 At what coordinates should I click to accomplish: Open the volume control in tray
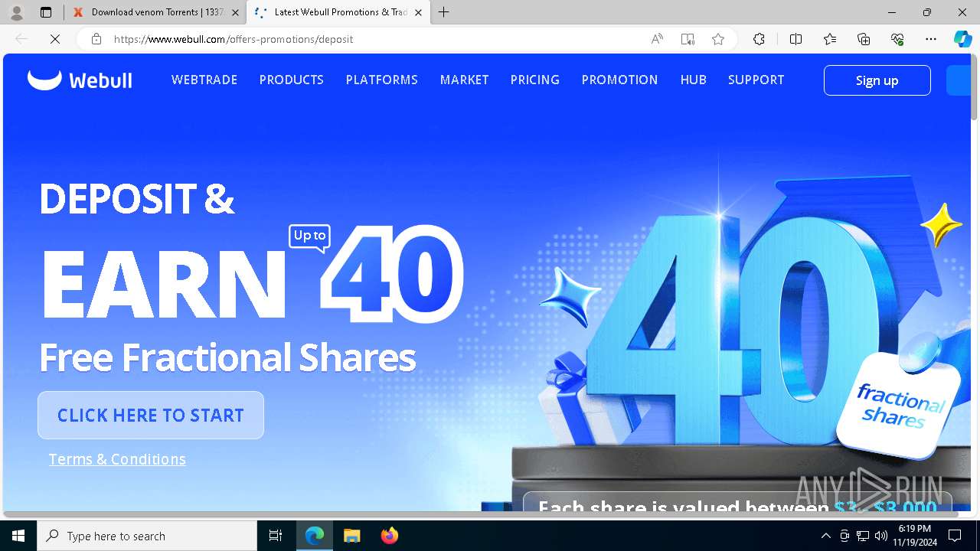880,536
